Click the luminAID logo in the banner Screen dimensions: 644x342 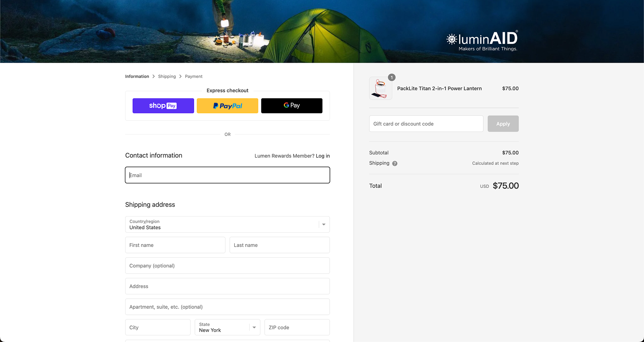click(482, 41)
